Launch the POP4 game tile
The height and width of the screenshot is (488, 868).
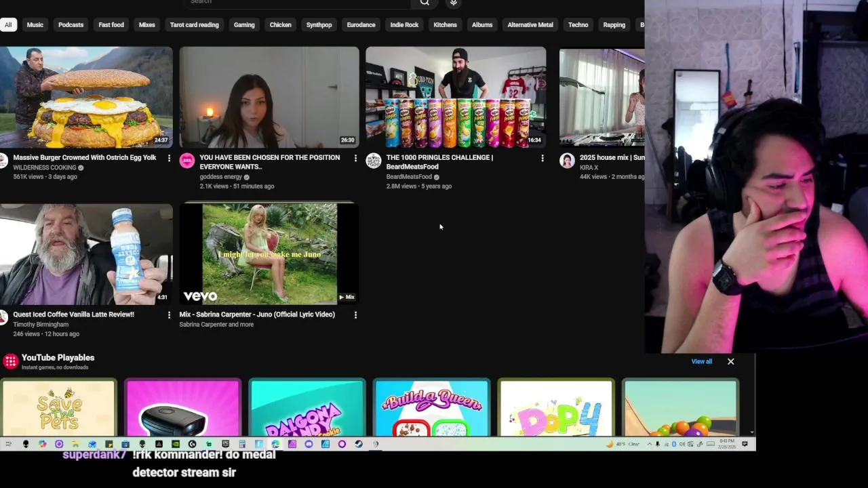coord(556,408)
